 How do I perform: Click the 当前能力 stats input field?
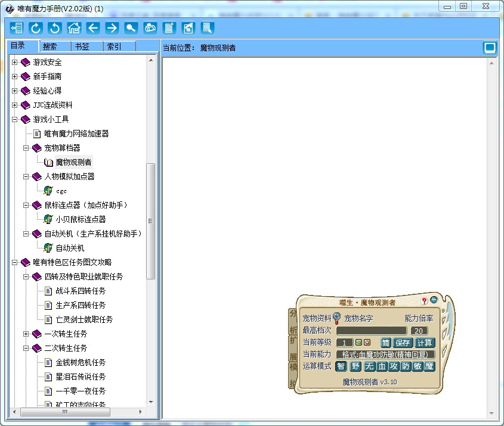[385, 355]
